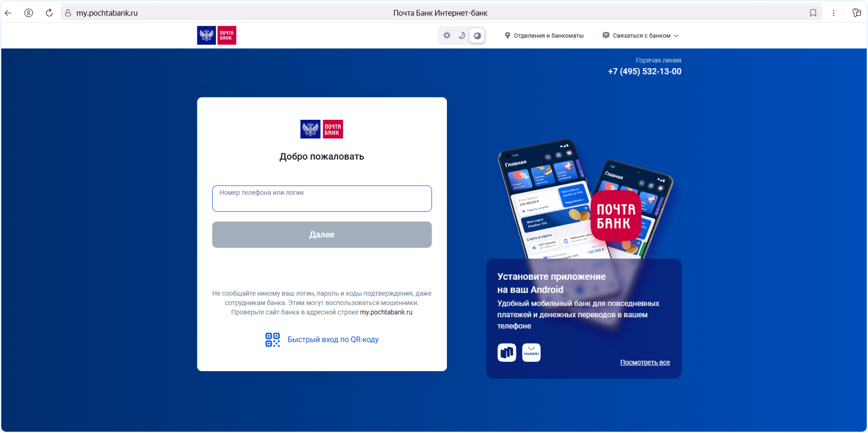
Task: Open the Huawei AppGallery icon
Action: point(531,353)
